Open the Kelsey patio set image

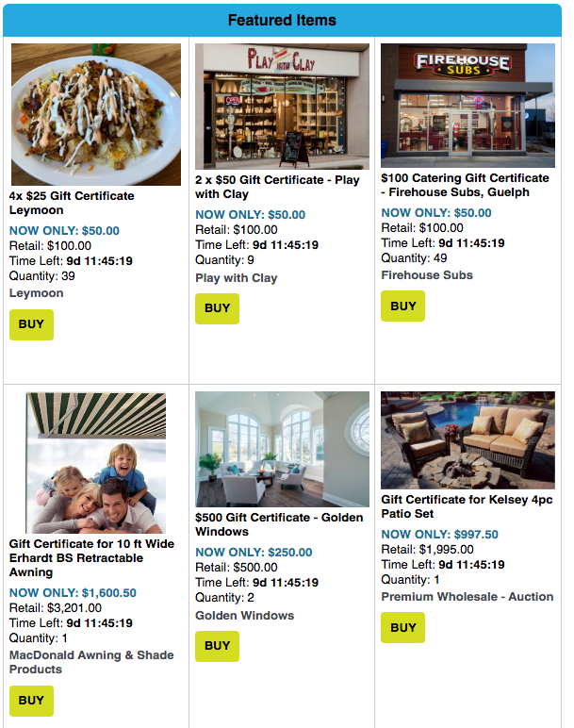[x=467, y=440]
